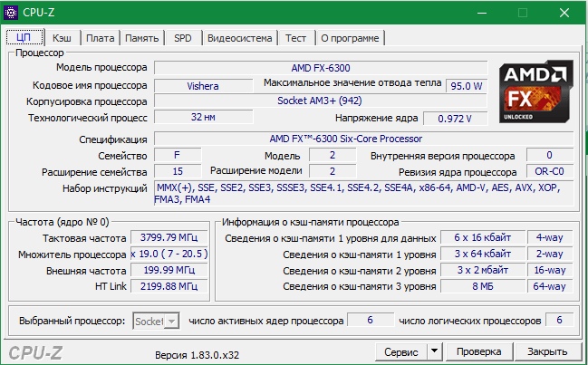Click the 32 нм technology value
The width and height of the screenshot is (588, 365).
tap(203, 117)
